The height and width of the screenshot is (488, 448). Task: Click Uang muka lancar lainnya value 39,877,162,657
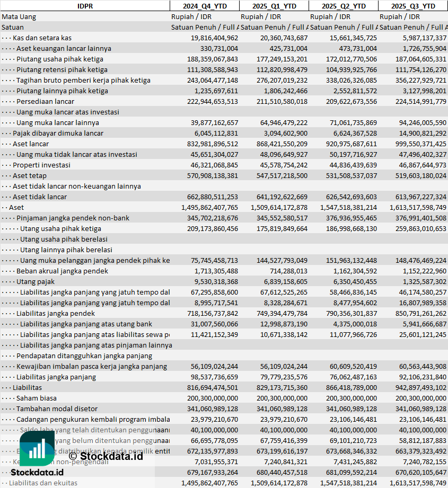(x=215, y=122)
